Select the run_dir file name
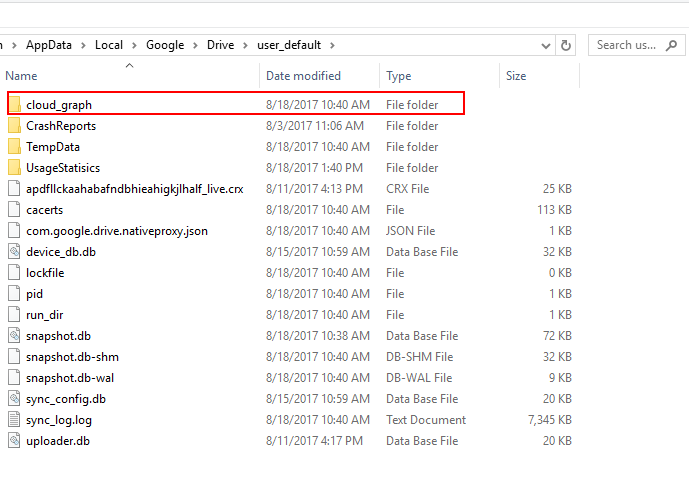This screenshot has width=689, height=483. tap(44, 315)
